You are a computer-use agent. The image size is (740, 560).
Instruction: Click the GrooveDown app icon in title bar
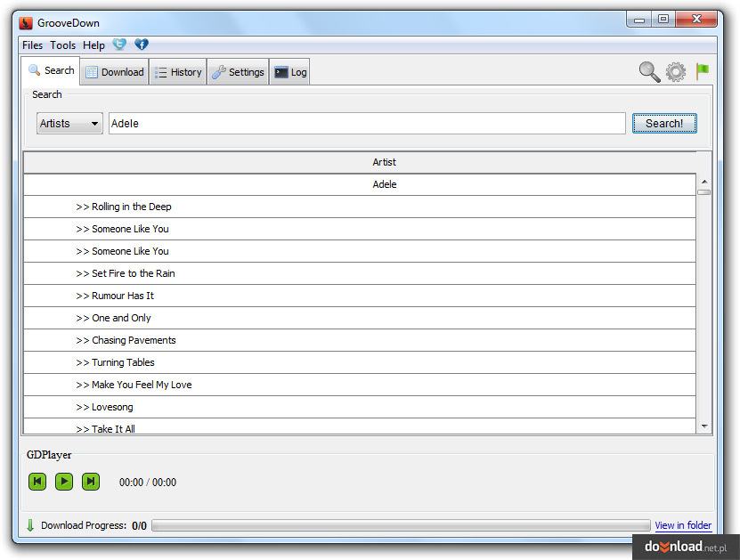(26, 22)
